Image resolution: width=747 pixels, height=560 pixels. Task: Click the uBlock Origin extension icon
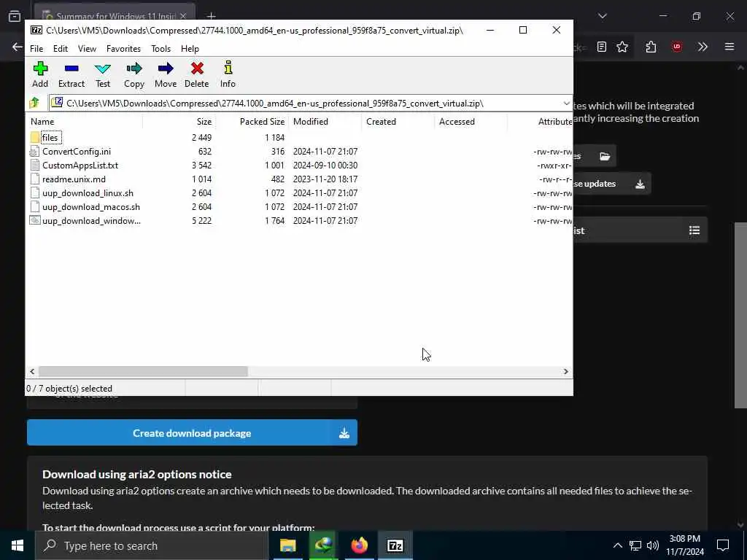[676, 47]
